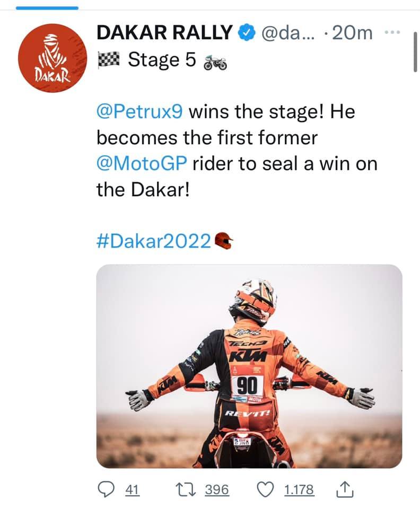
Task: Click the DAKAR RALLY account name
Action: tap(164, 33)
